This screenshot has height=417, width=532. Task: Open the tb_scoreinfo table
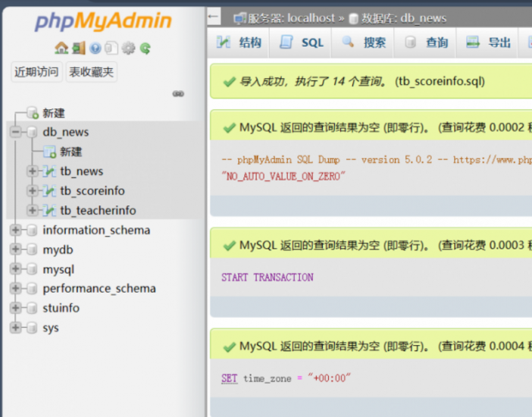coord(92,191)
